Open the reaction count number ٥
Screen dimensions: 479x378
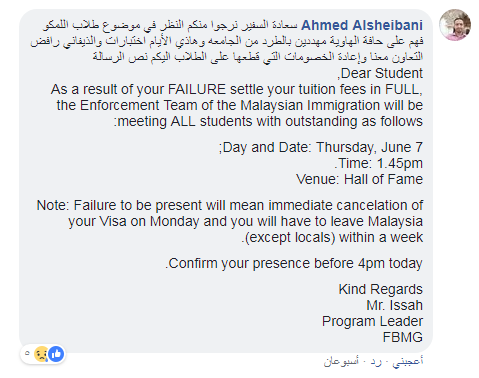click(27, 353)
